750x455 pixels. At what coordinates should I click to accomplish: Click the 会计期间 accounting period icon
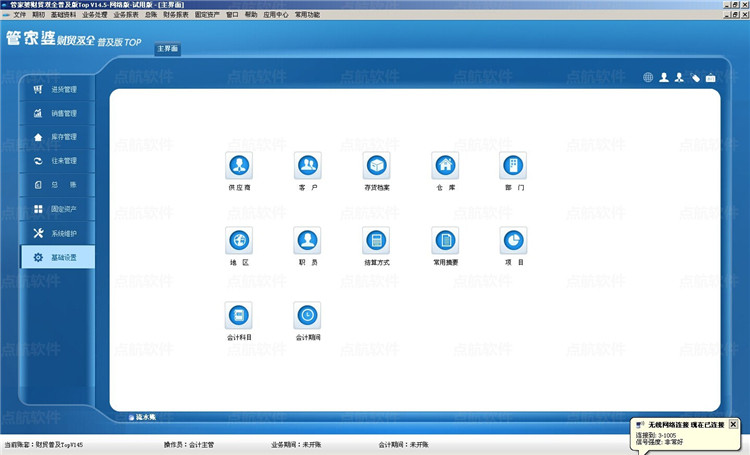(307, 315)
